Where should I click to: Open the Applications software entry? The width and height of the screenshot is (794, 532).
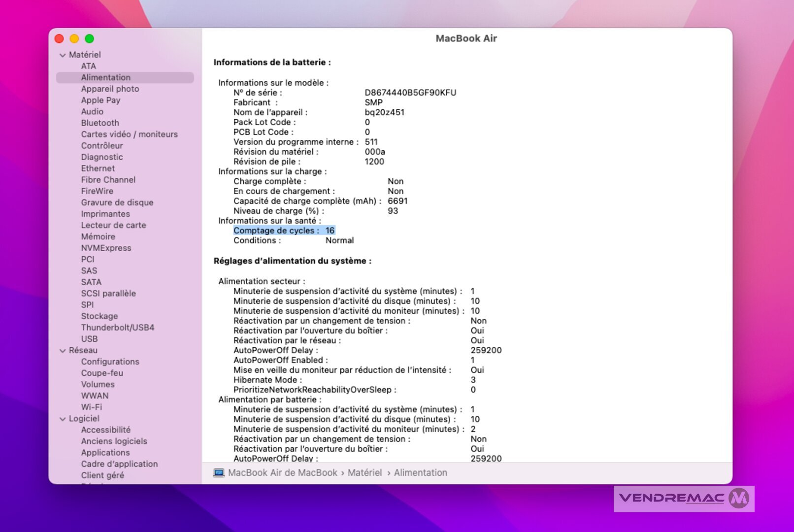pos(105,453)
